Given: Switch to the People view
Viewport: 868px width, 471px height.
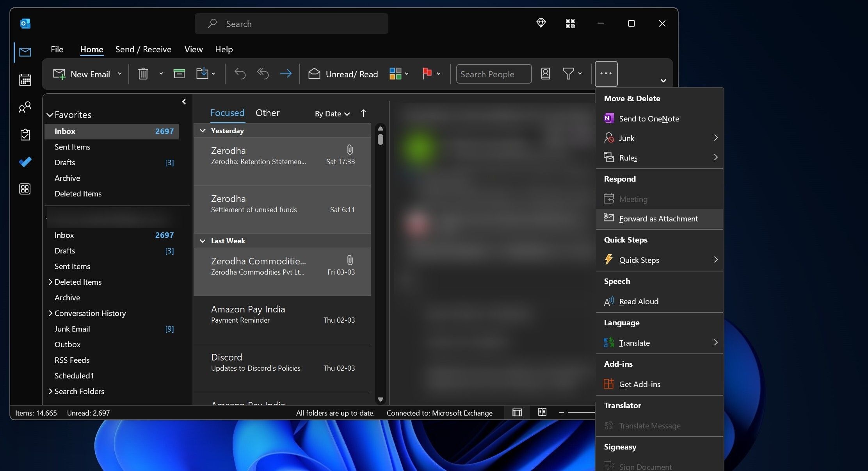Looking at the screenshot, I should [x=25, y=107].
